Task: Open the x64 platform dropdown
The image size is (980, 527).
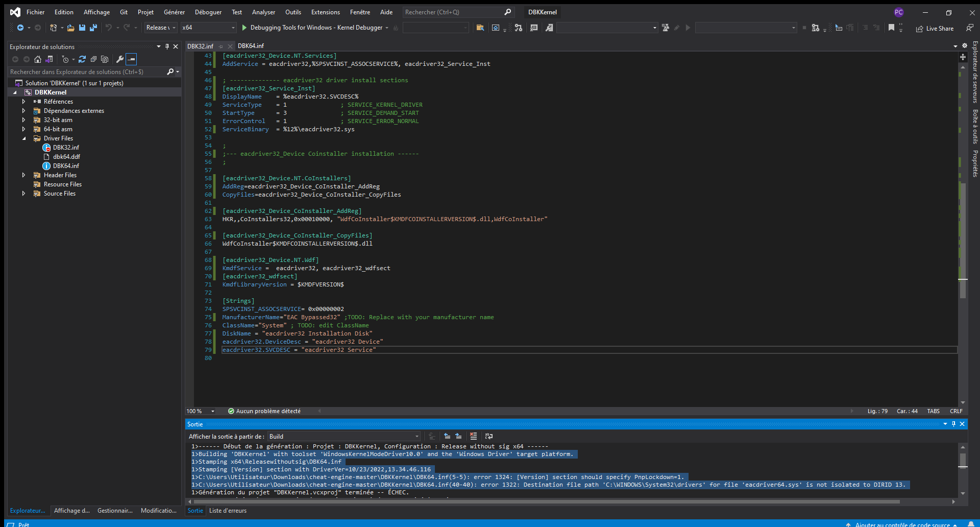Action: tap(209, 28)
